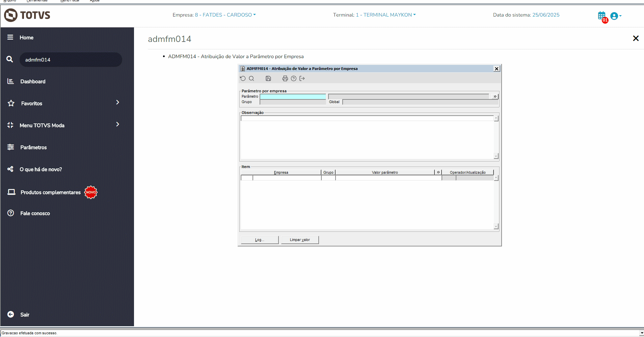Click the ADMFM014 - Atribuição de Valor breadcrumb text
Viewport: 644px width, 337px height.
pos(236,56)
